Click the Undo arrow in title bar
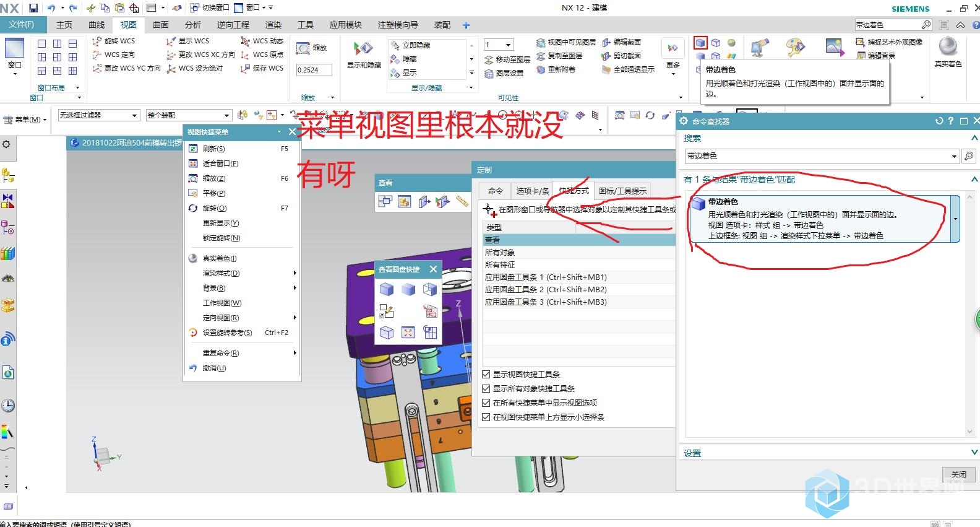980x527 pixels. pos(51,8)
